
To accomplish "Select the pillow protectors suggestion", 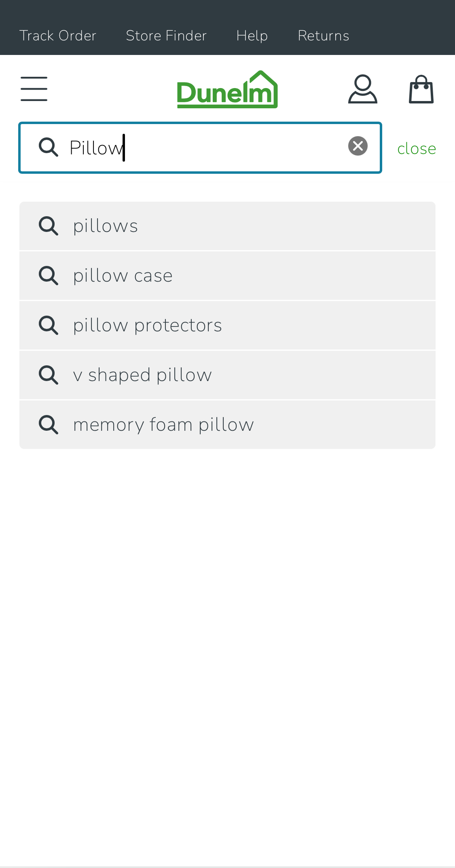I will [147, 325].
